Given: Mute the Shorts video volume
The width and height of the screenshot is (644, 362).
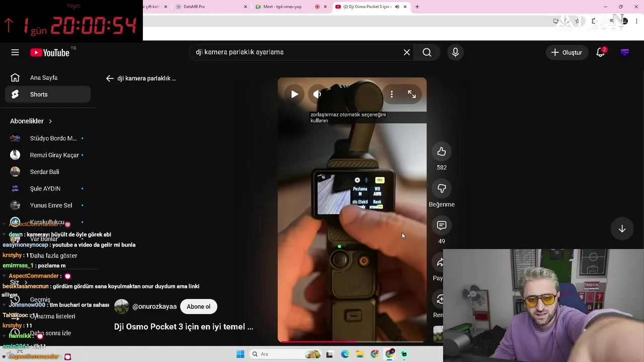Looking at the screenshot, I should 317,94.
